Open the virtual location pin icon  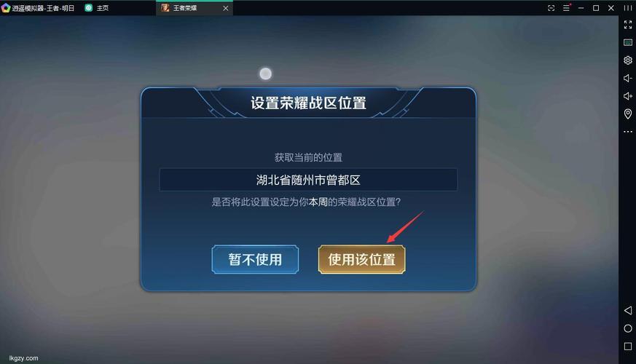point(628,114)
